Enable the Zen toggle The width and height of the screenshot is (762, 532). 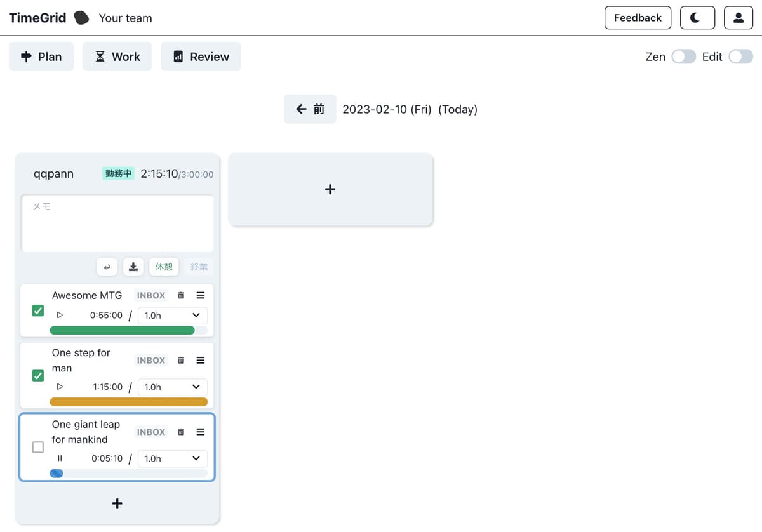[684, 57]
